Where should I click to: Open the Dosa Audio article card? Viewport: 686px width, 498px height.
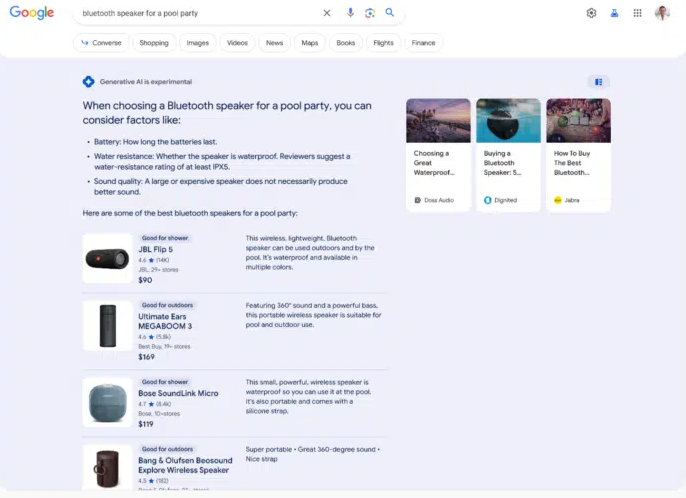[438, 154]
